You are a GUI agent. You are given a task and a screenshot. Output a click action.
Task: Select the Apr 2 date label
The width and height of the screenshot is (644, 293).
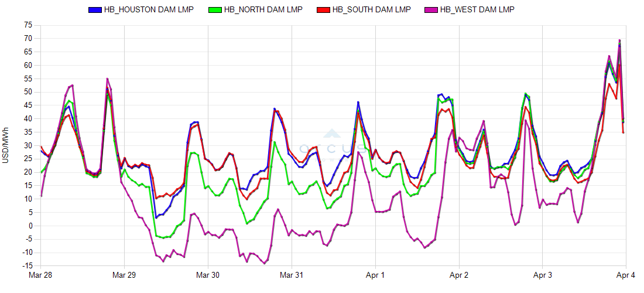[459, 274]
